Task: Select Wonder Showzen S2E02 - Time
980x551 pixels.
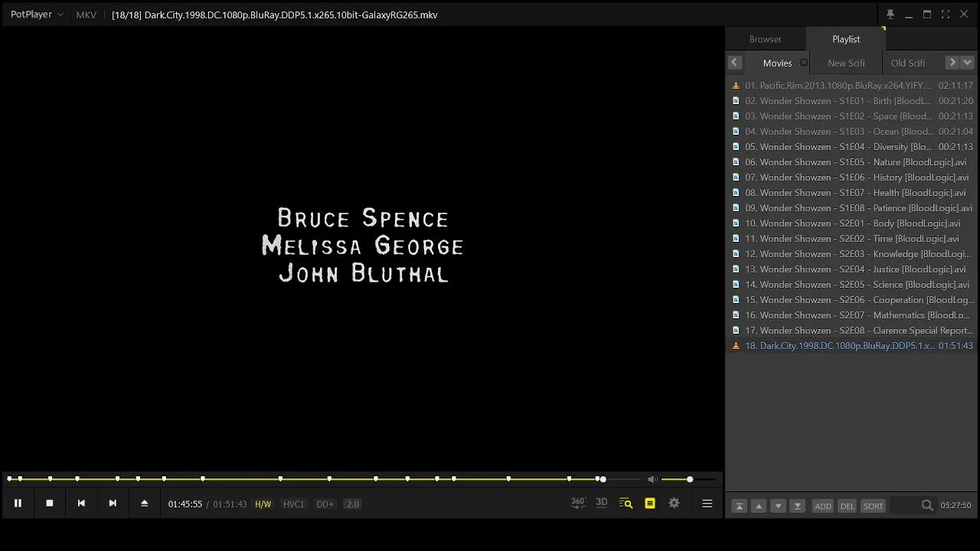Action: [852, 239]
